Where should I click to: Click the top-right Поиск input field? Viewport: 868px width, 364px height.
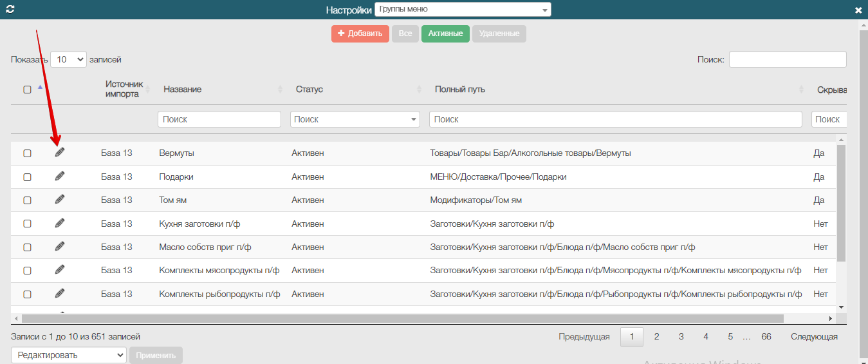pyautogui.click(x=787, y=59)
